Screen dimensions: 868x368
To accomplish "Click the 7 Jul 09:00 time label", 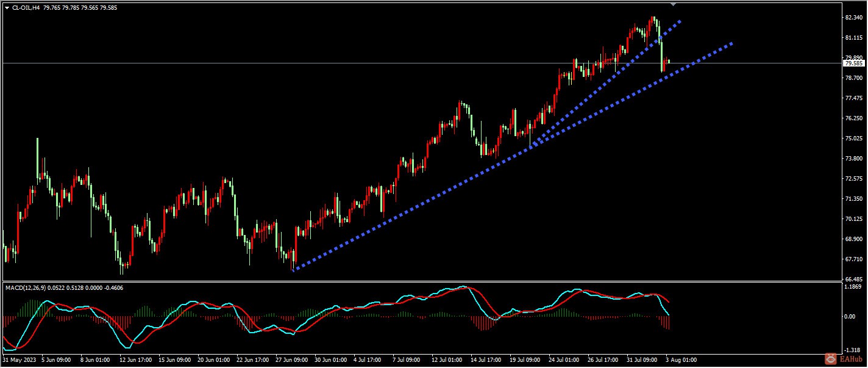I will pos(408,360).
